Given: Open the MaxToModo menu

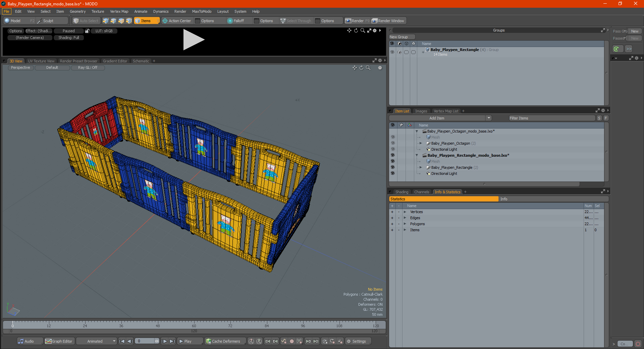Looking at the screenshot, I should [202, 11].
